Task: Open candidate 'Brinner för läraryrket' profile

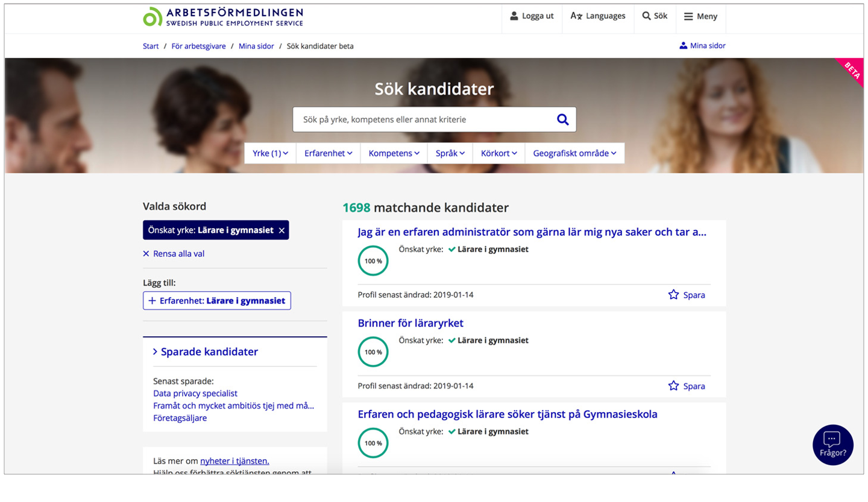Action: pos(410,323)
